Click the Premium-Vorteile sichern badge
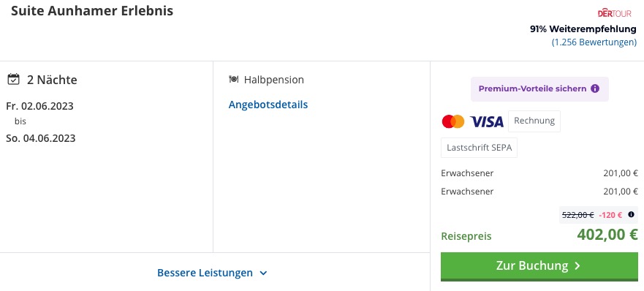This screenshot has width=644, height=291. tap(539, 88)
